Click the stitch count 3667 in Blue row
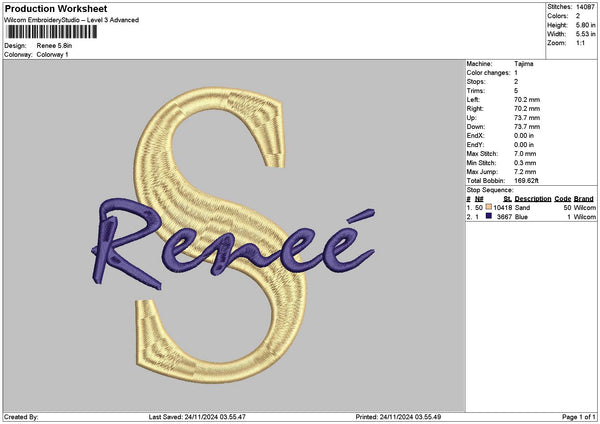 tap(504, 217)
